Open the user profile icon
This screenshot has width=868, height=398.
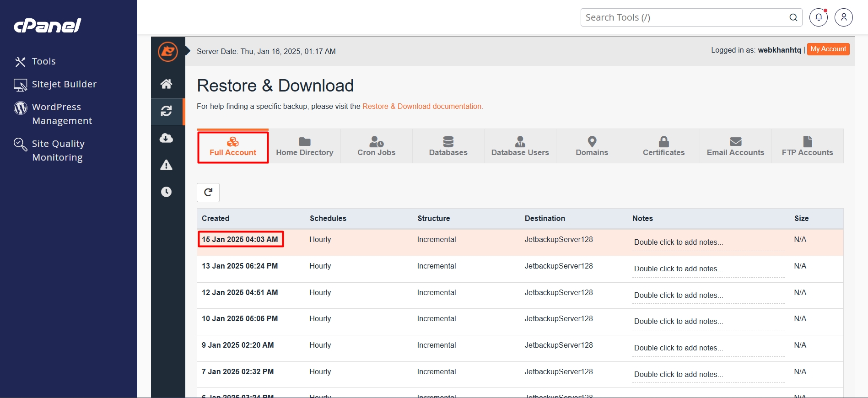pyautogui.click(x=843, y=17)
